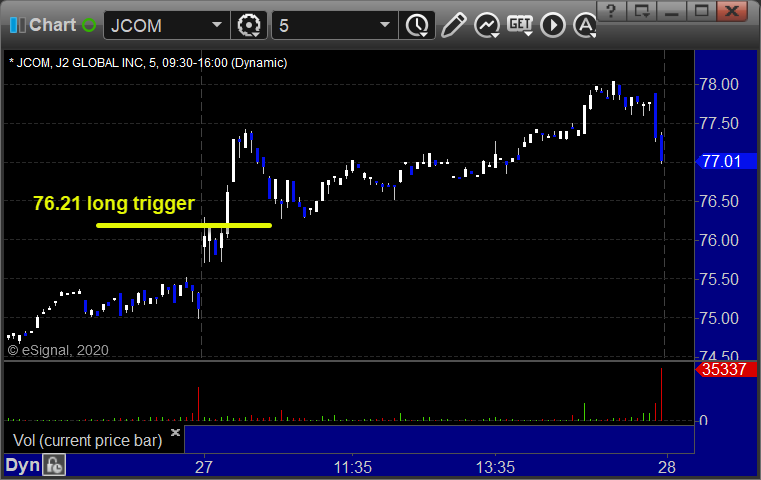This screenshot has height=480, width=761.
Task: Expand the interval 5 dropdown arrow
Action: pos(384,25)
